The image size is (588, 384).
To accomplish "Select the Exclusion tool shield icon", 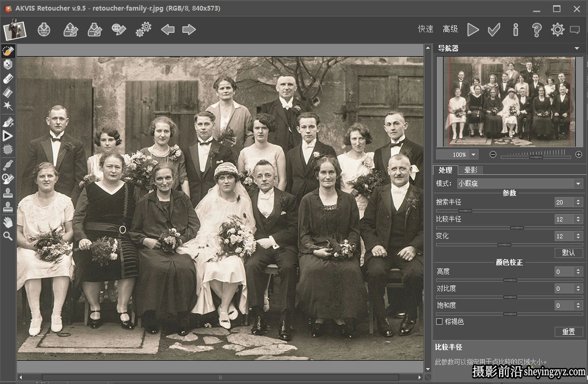I will (8, 65).
